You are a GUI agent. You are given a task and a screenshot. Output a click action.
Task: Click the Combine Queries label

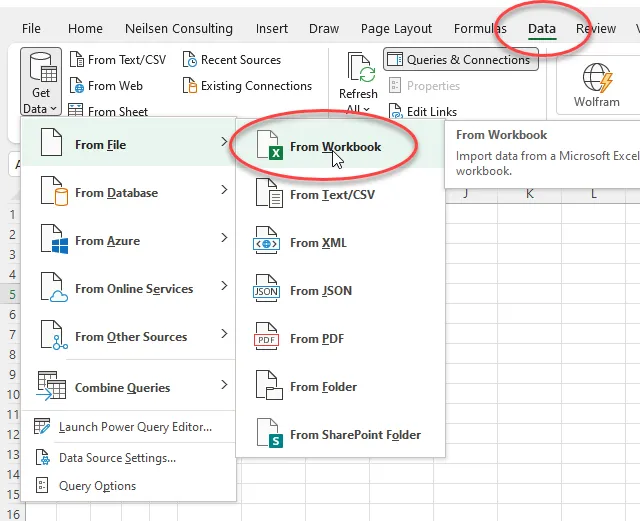122,387
